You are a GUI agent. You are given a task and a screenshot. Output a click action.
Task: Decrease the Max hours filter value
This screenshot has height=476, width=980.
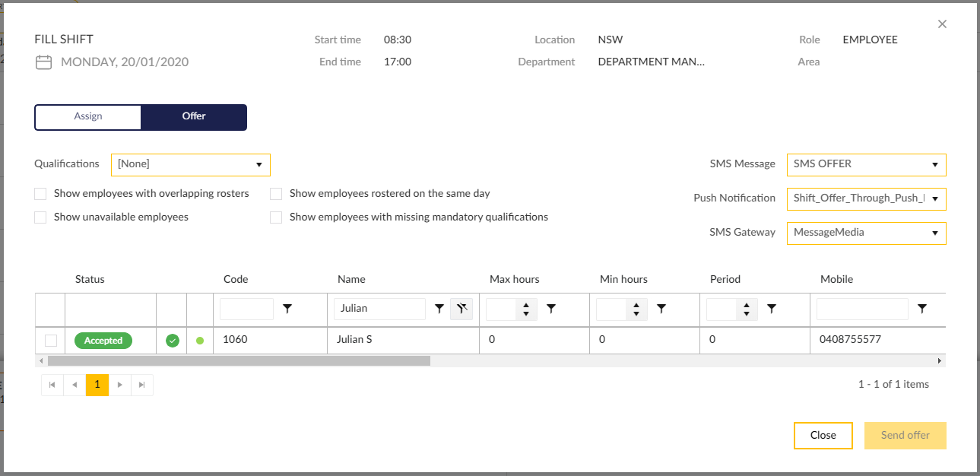(526, 314)
